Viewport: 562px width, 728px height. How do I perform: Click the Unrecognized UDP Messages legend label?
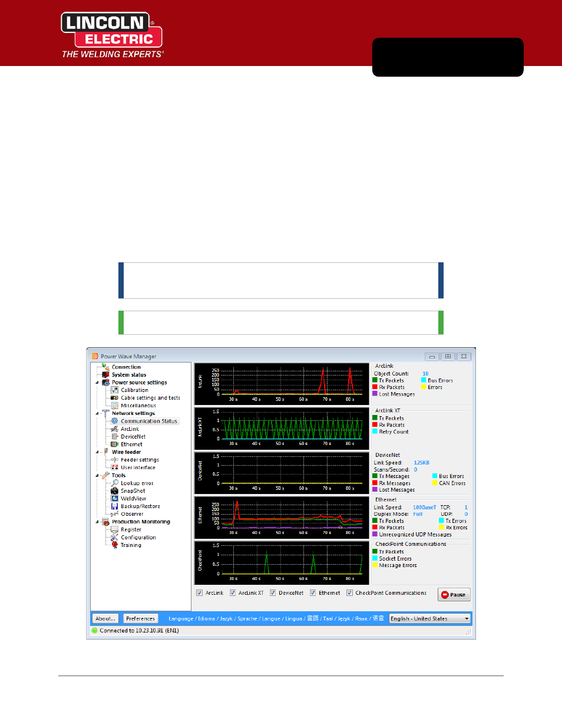(x=415, y=535)
